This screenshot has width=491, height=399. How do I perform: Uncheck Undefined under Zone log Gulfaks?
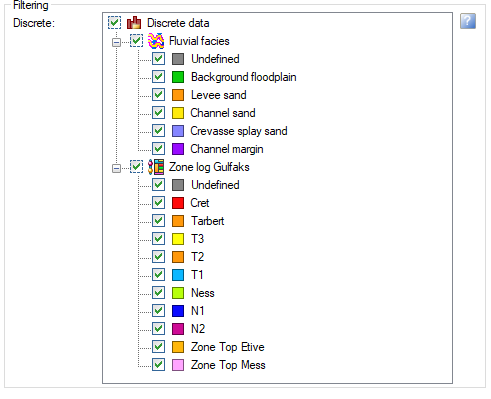(x=158, y=185)
